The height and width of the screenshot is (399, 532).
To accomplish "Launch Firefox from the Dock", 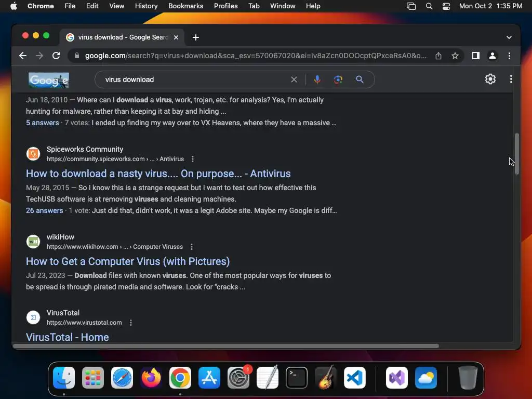I will [151, 378].
